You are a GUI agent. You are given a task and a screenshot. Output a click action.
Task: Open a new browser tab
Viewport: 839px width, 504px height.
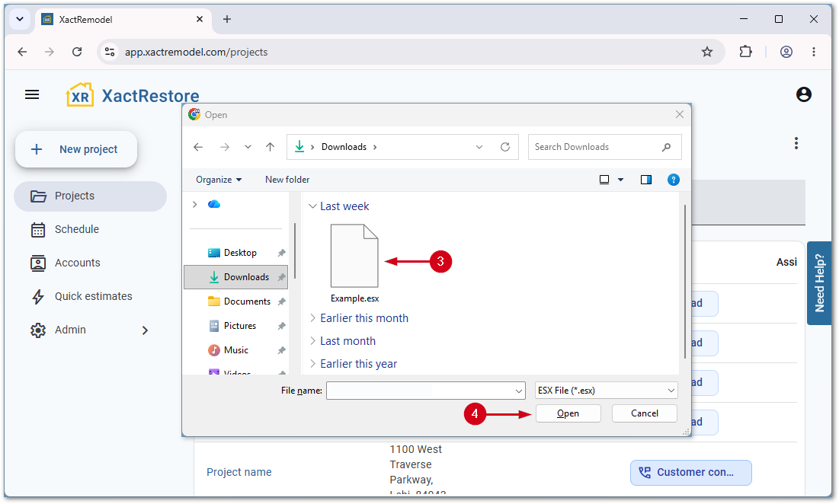(x=227, y=19)
